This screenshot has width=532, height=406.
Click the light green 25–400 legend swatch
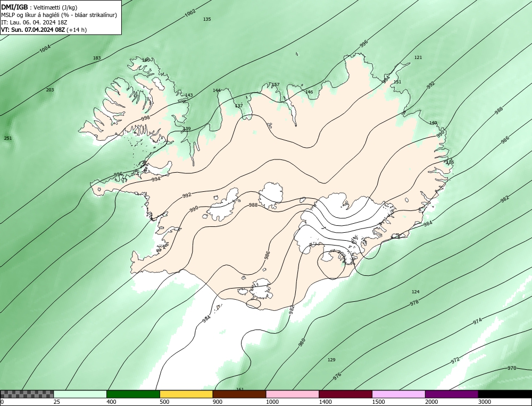[x=80, y=394]
